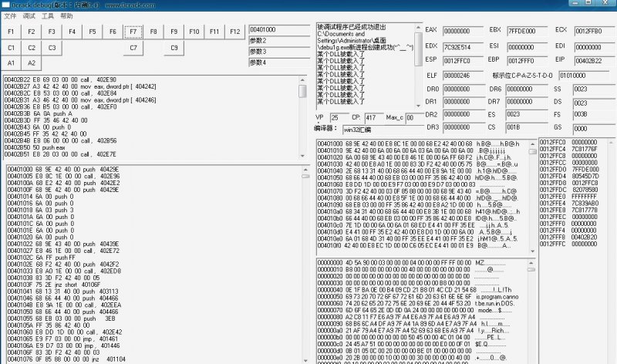Click the A1 button
This screenshot has height=364, width=617.
(11, 63)
